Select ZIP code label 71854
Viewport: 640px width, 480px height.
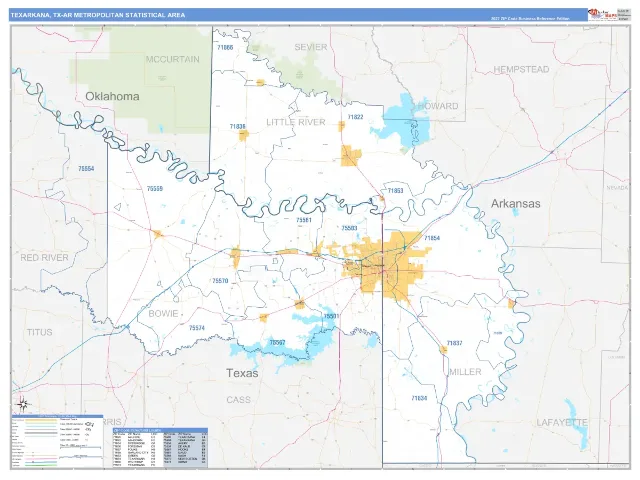(432, 238)
